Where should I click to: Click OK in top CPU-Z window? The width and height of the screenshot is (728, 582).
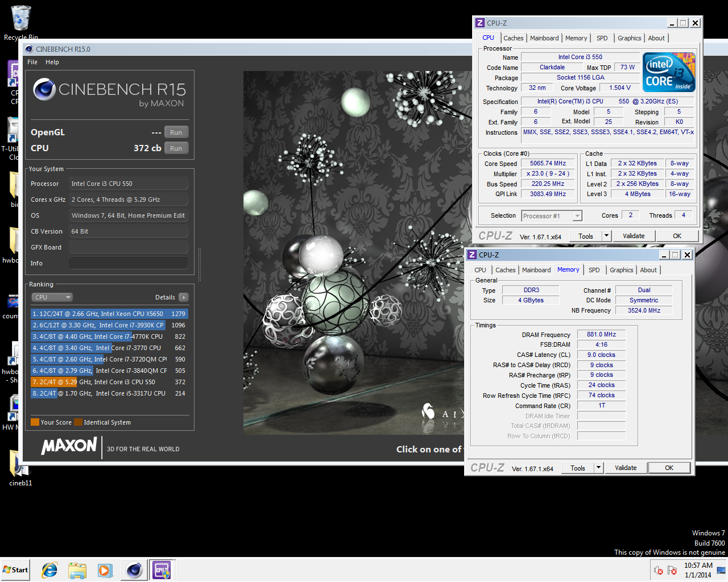[677, 236]
